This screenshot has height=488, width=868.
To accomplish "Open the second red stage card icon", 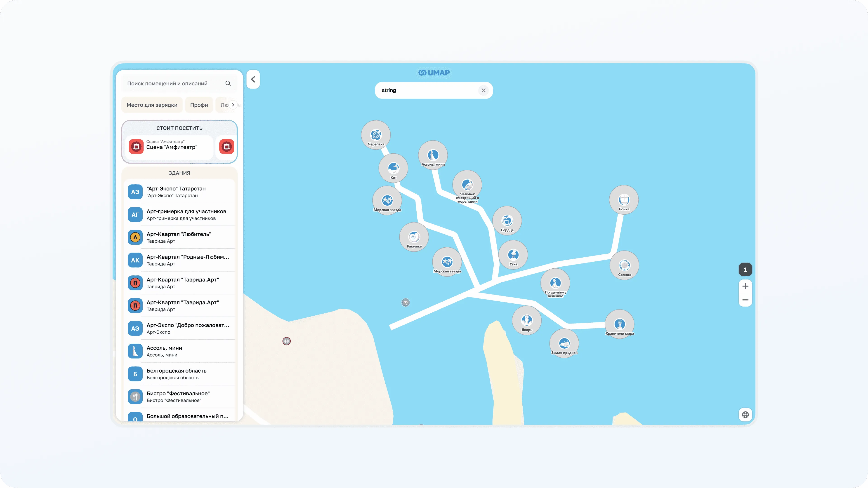I will click(x=227, y=147).
